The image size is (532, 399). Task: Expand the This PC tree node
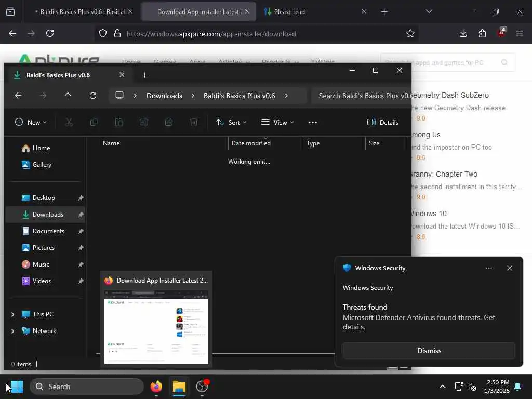13,314
